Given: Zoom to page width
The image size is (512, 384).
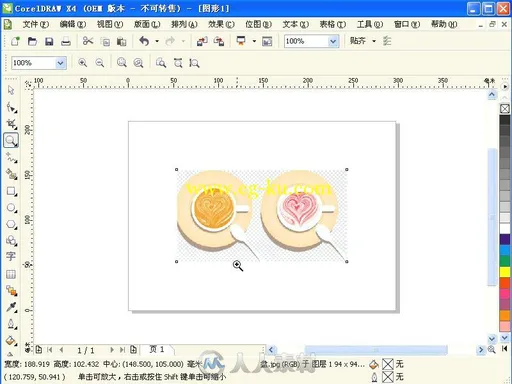Looking at the screenshot, I should (178, 63).
